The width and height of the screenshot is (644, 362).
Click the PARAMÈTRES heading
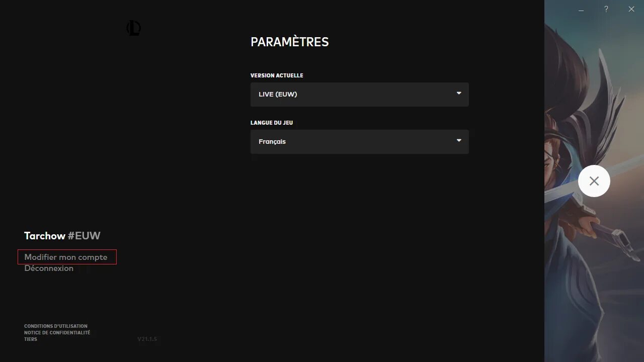tap(290, 42)
